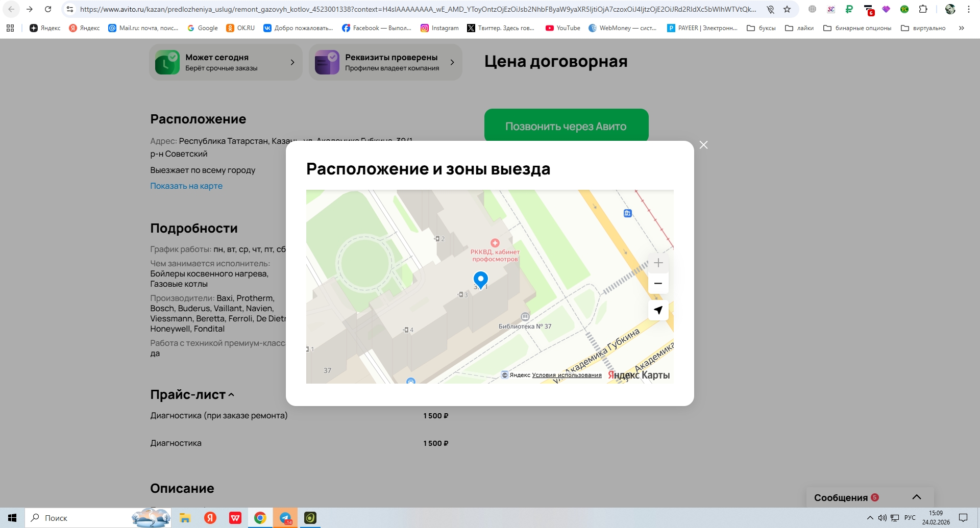Zoom in on the Yandex map

[x=658, y=263]
